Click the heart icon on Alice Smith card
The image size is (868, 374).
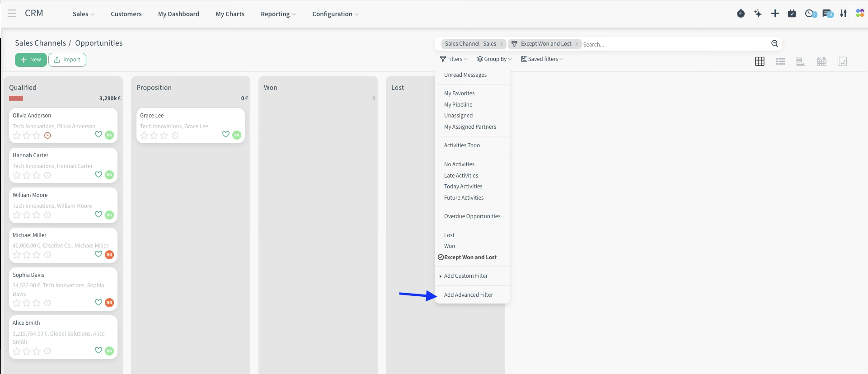[98, 350]
